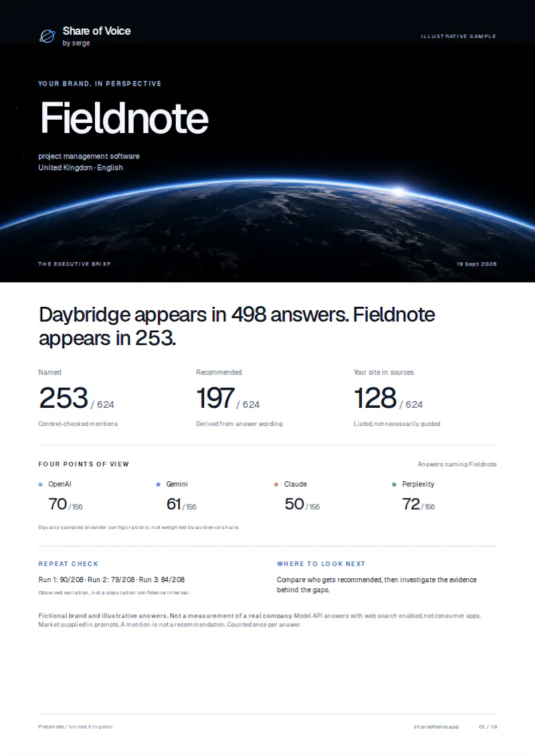
Task: Click the Where To Look Next heading
Action: coord(321,563)
